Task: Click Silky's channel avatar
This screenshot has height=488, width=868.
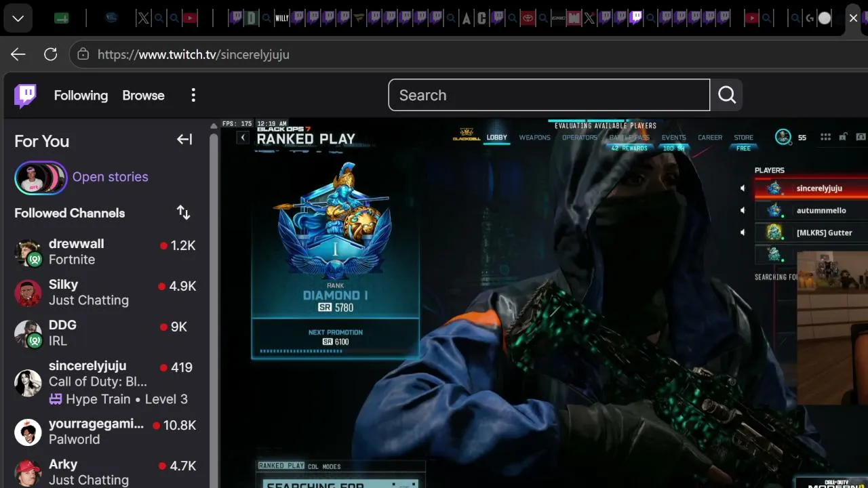Action: point(28,293)
